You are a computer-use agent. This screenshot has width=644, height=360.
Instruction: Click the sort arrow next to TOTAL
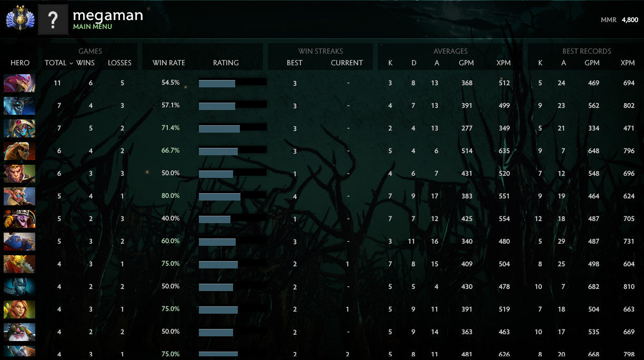click(71, 63)
